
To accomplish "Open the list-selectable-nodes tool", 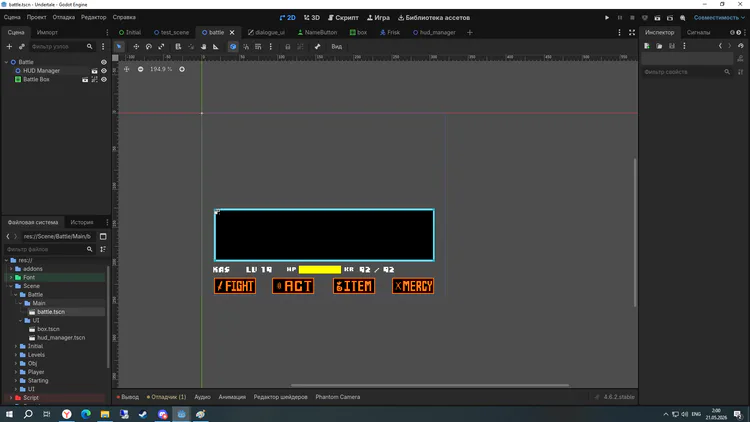I will click(x=178, y=46).
